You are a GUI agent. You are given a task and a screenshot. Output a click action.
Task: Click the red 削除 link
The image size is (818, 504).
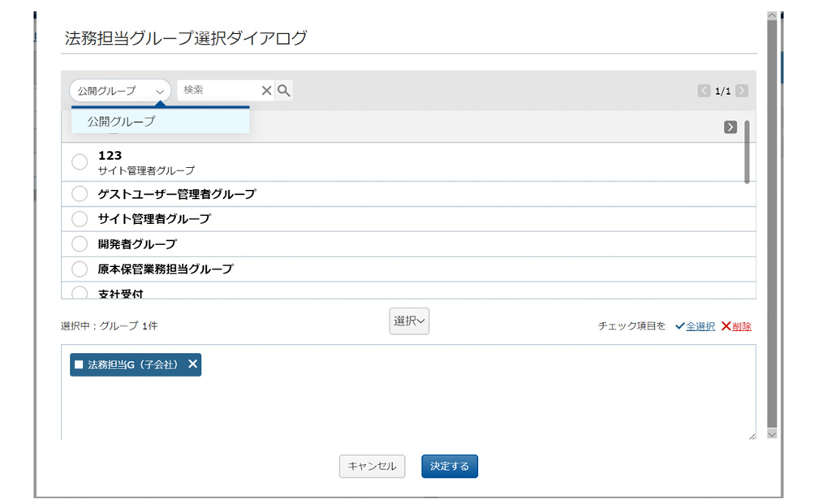click(x=741, y=326)
